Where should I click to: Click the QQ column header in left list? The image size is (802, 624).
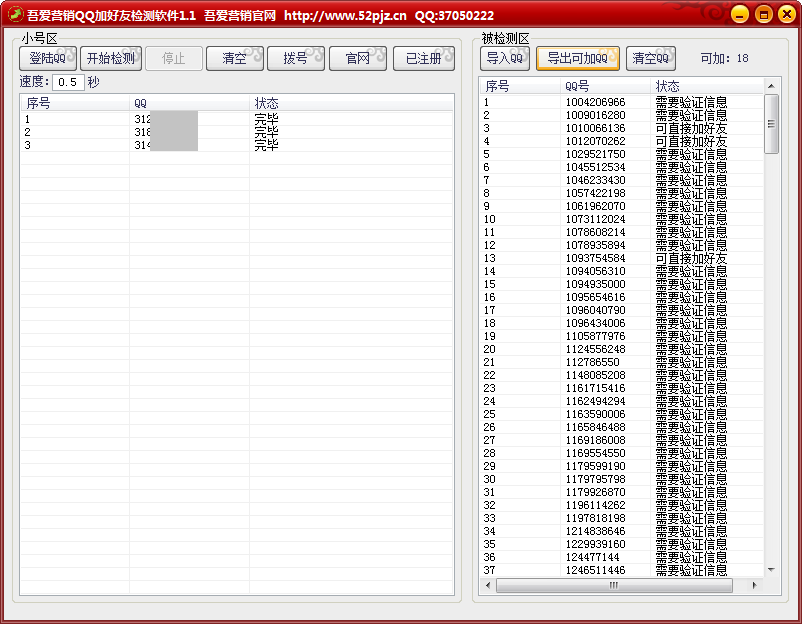pos(188,103)
